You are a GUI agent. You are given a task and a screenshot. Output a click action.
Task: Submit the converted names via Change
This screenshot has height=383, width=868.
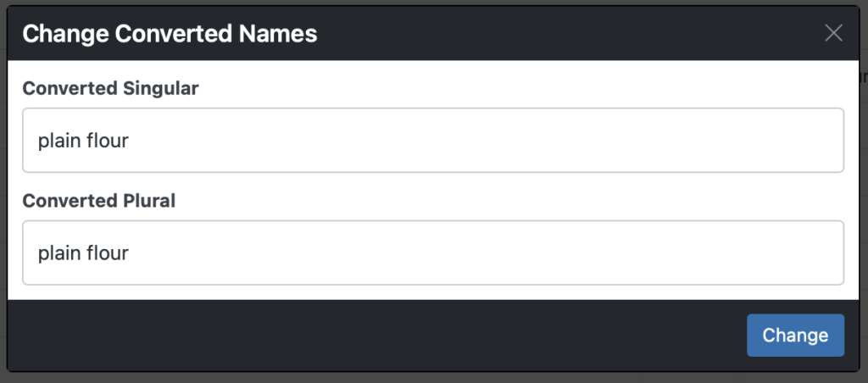point(795,336)
